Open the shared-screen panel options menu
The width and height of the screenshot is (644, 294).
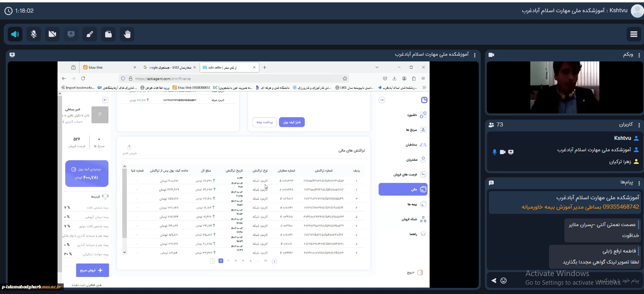[475, 55]
